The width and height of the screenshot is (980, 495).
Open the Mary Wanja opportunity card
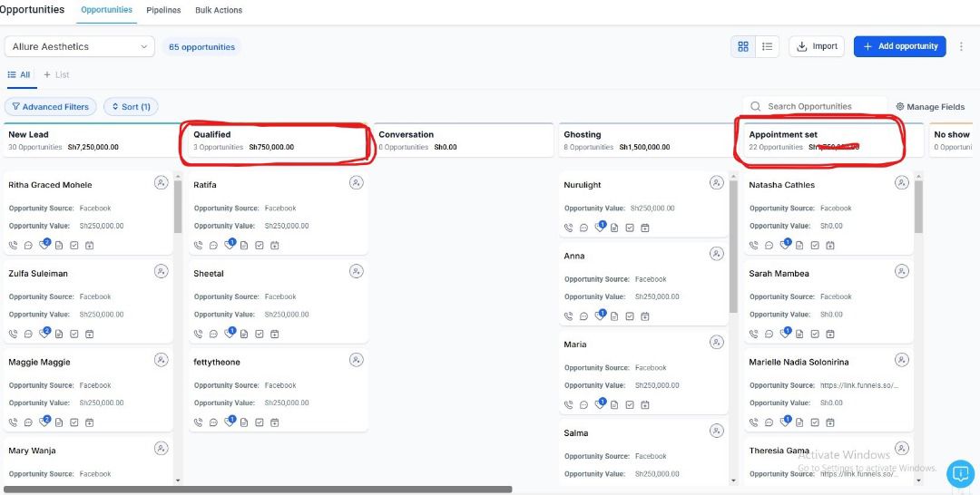[88, 461]
